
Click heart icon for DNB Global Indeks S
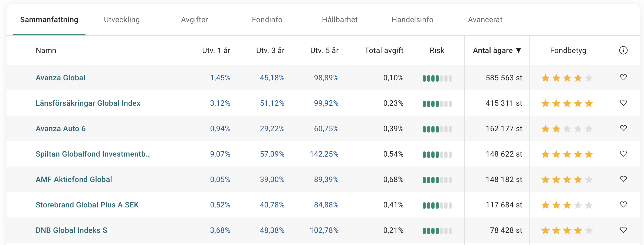coord(623,230)
